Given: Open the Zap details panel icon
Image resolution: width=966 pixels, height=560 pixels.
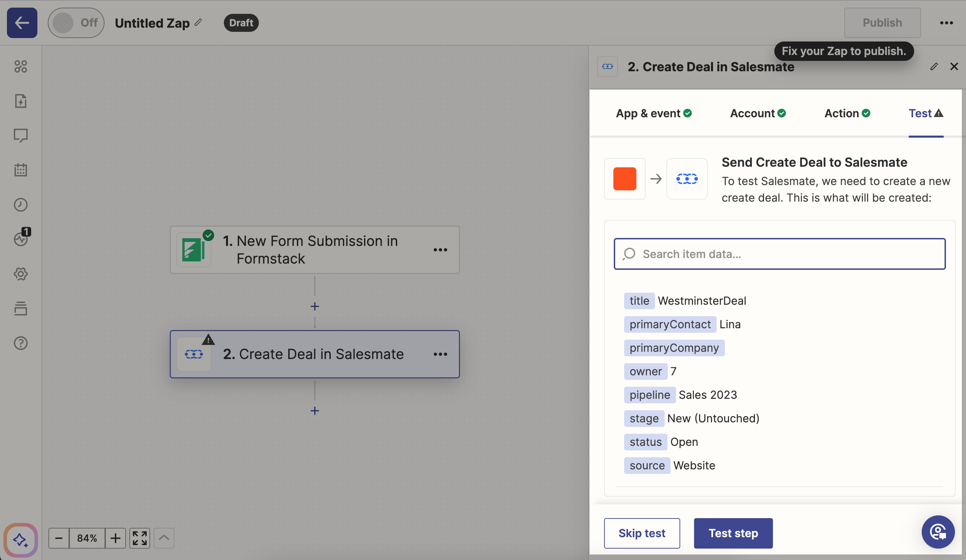Looking at the screenshot, I should point(20,101).
